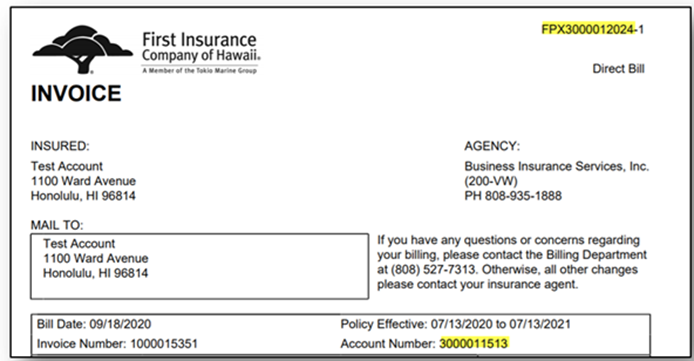Click the MAIL TO address box
This screenshot has width=694, height=361.
200,266
